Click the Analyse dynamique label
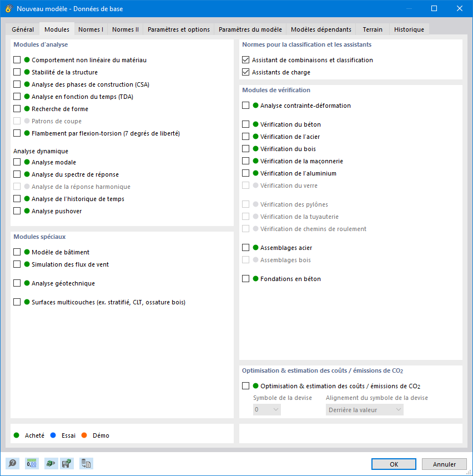This screenshot has height=476, width=473. coord(41,151)
